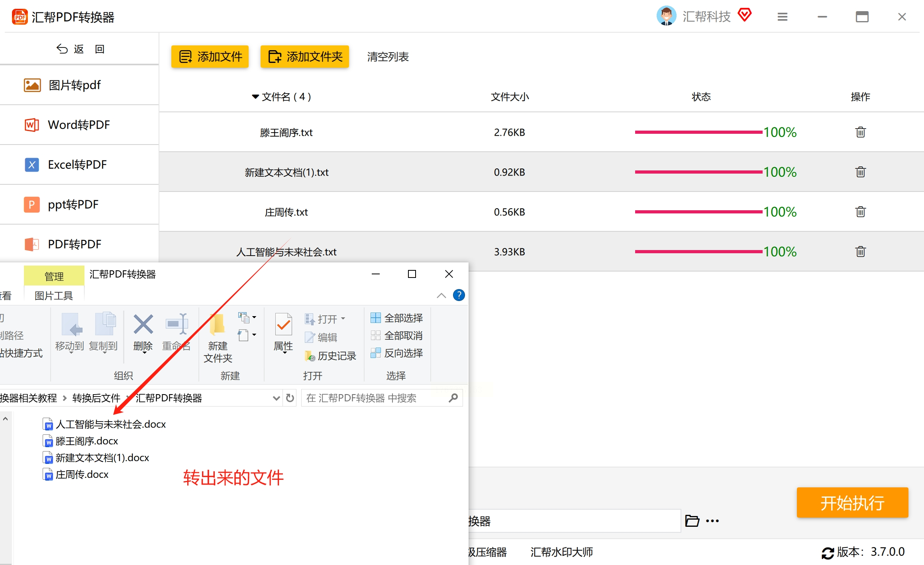Open output folder browse icon
This screenshot has height=565, width=924.
pos(692,521)
